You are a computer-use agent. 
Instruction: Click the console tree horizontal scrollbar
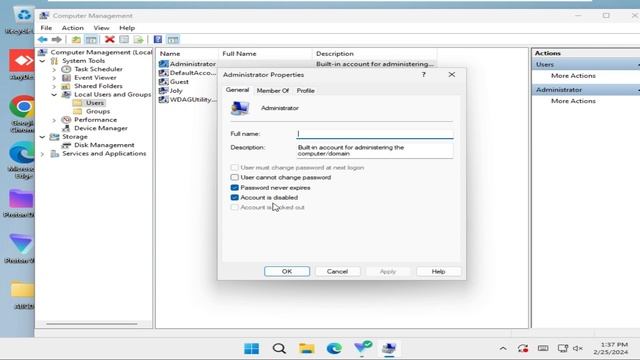(92, 324)
